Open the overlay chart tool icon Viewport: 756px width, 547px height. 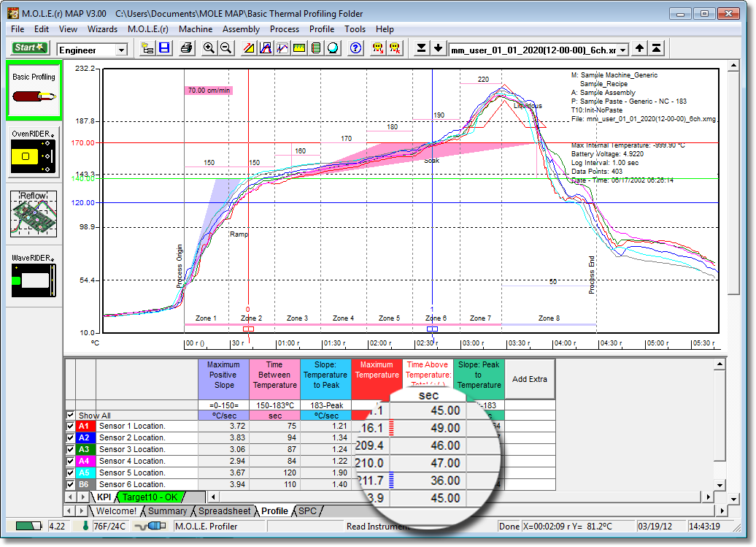click(x=282, y=48)
